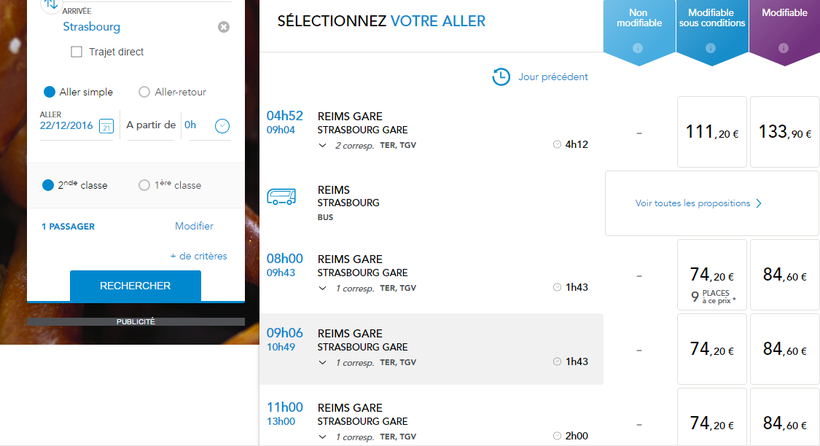Click the previous day clock icon

coord(502,77)
